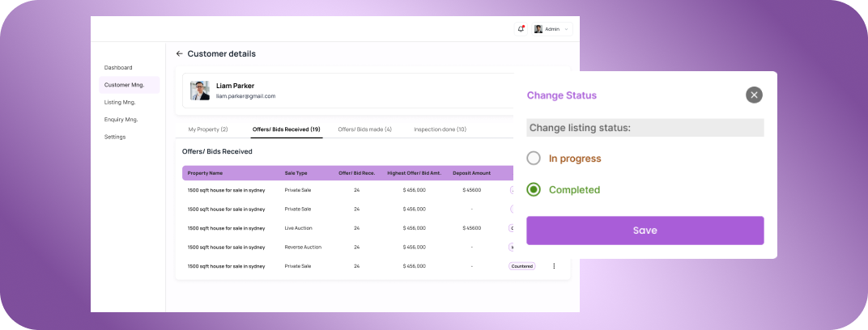Navigate to Listing Mng. in sidebar

tap(120, 103)
